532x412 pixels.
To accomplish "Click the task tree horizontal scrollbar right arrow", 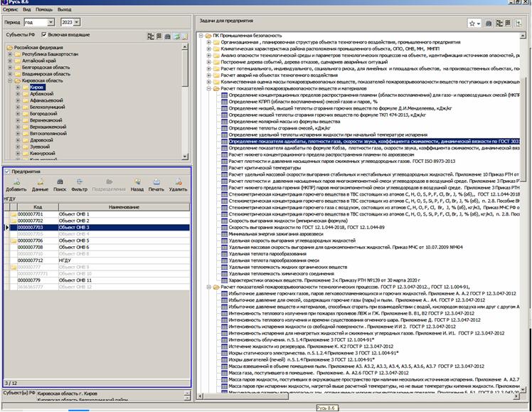I will click(516, 396).
